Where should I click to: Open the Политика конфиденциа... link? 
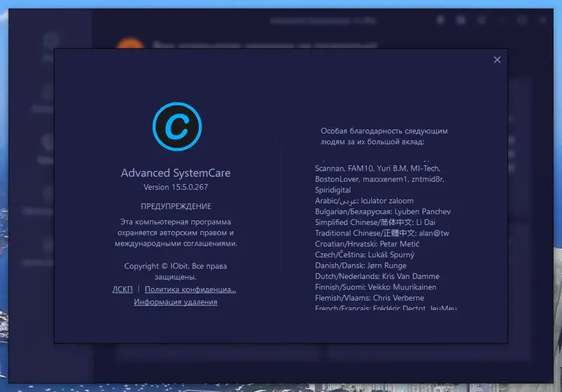click(190, 289)
